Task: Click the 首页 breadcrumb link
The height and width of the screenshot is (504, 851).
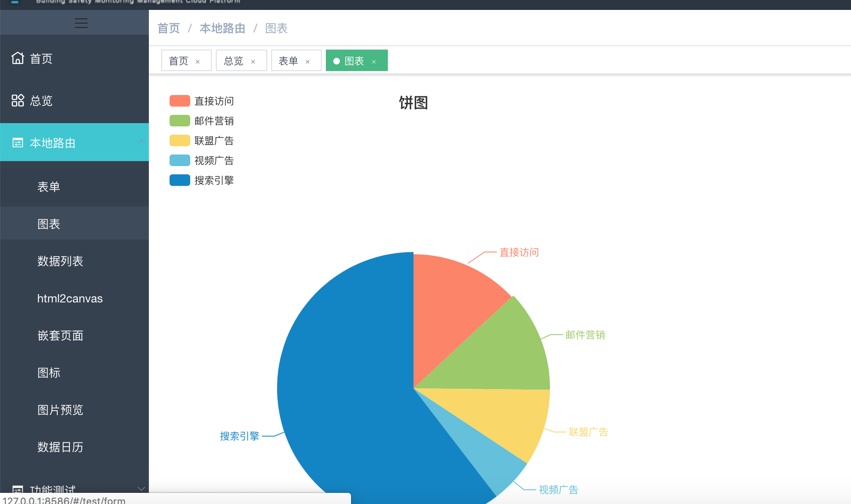Action: (x=169, y=28)
